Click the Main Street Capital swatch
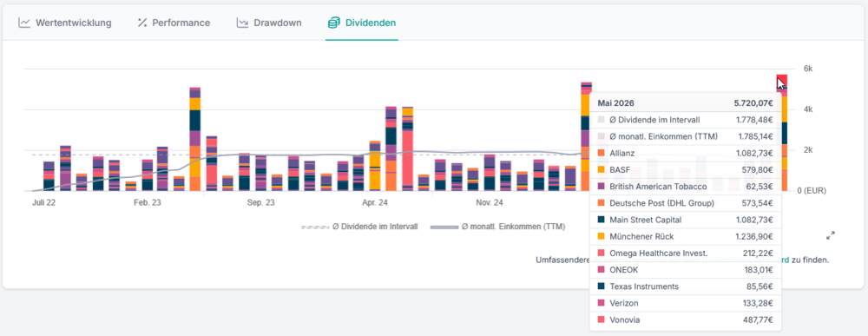868x336 pixels. click(x=602, y=220)
